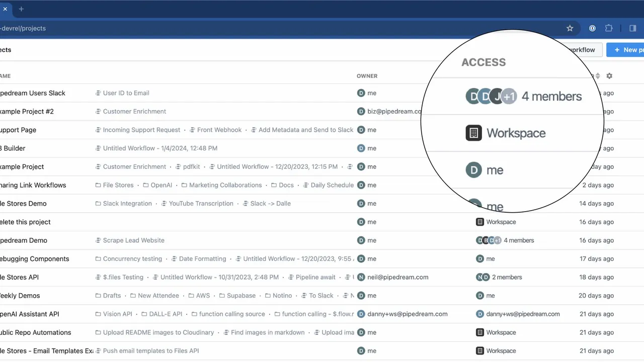This screenshot has width=644, height=362.
Task: Click workflow icon beside Date Formatting
Action: point(174,259)
